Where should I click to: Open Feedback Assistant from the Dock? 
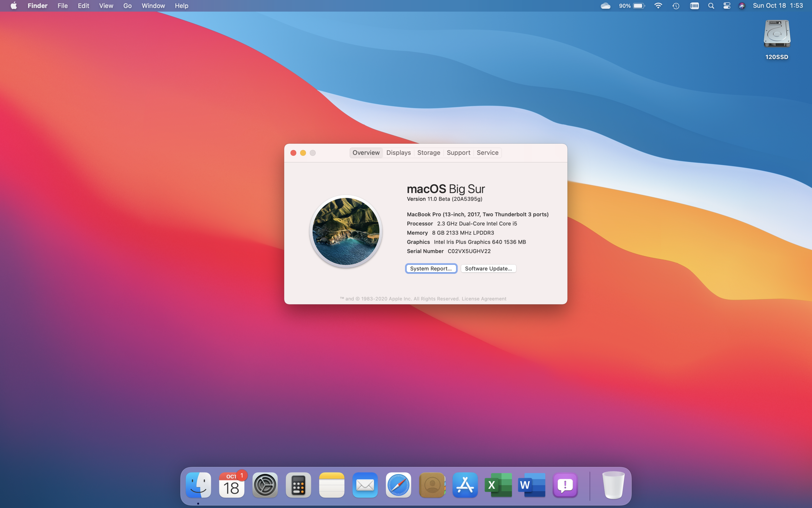pyautogui.click(x=565, y=485)
